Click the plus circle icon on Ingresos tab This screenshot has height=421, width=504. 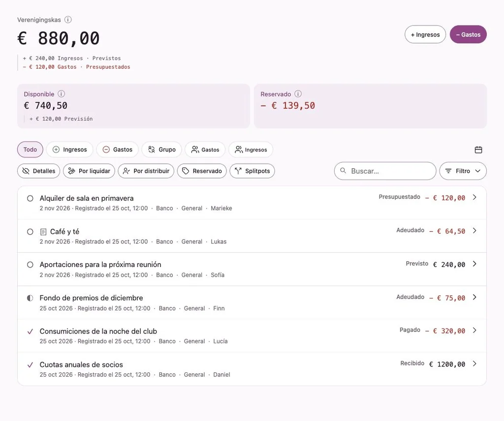[x=56, y=150]
